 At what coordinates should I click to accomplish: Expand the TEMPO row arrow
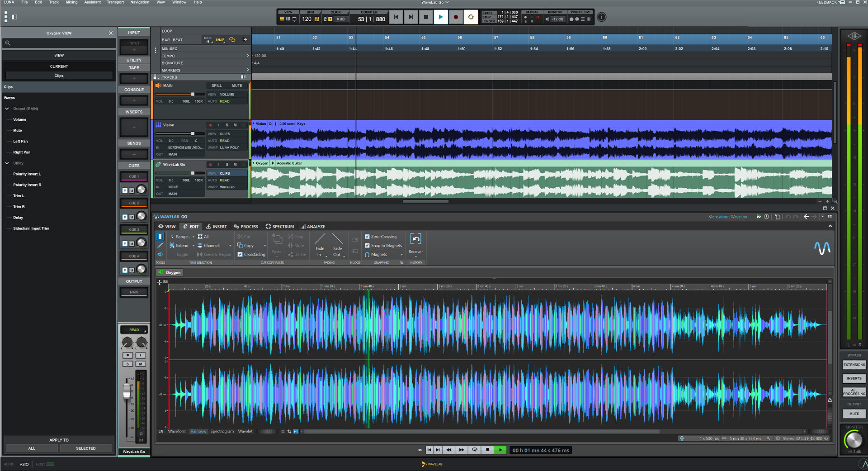pos(248,56)
